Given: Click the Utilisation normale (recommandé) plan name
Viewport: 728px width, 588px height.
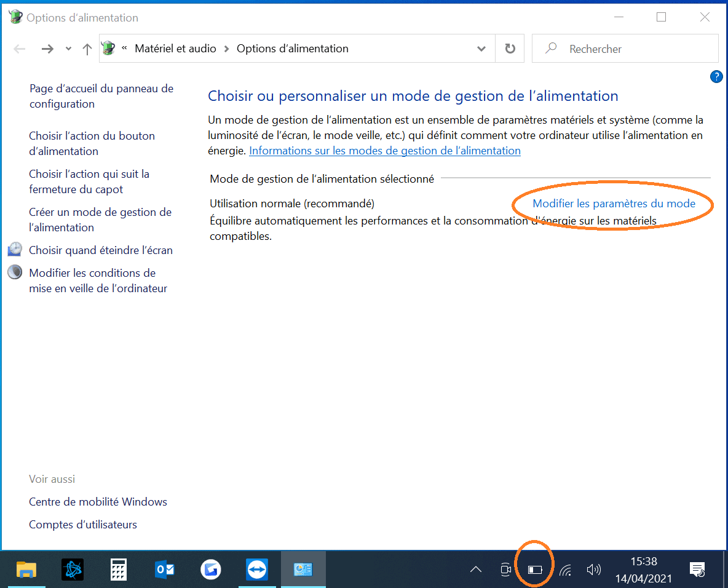Looking at the screenshot, I should coord(292,204).
